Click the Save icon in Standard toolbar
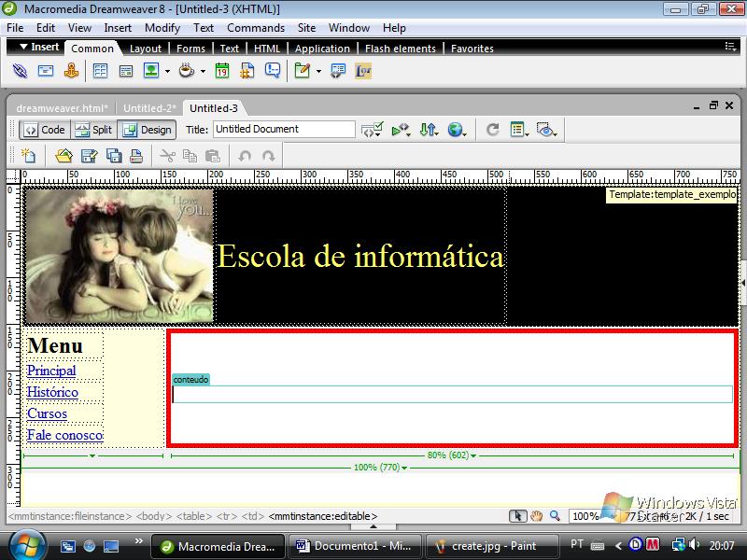 tap(90, 156)
